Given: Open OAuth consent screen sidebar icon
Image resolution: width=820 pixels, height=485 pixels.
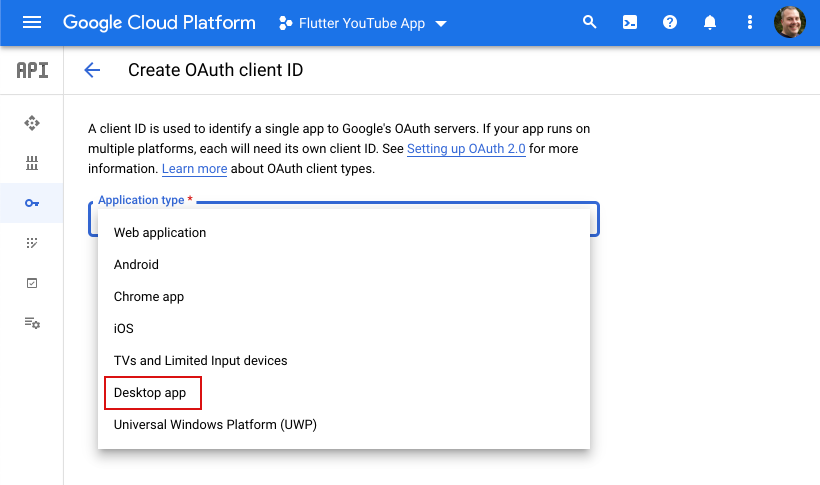Looking at the screenshot, I should click(x=32, y=243).
